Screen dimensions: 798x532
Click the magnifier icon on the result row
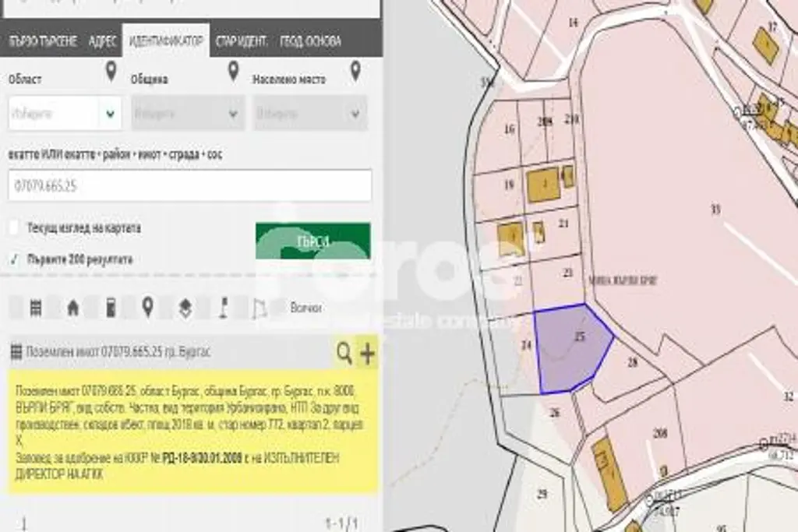coord(344,354)
